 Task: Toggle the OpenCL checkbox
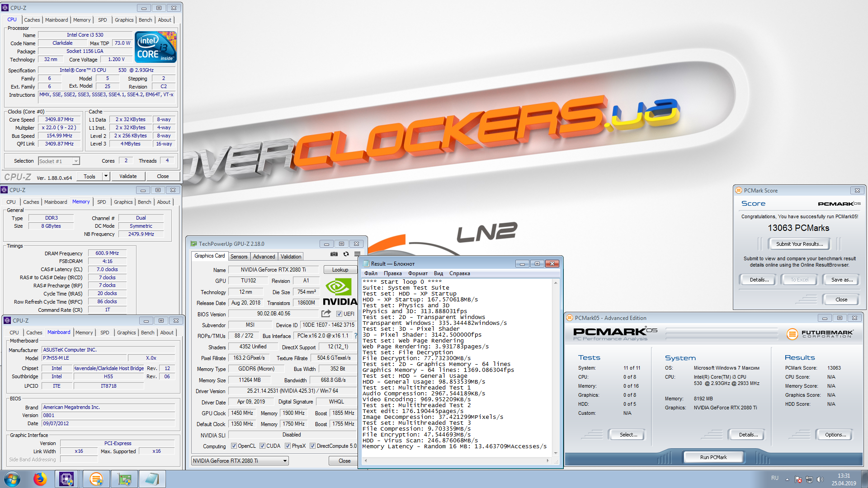coord(234,446)
